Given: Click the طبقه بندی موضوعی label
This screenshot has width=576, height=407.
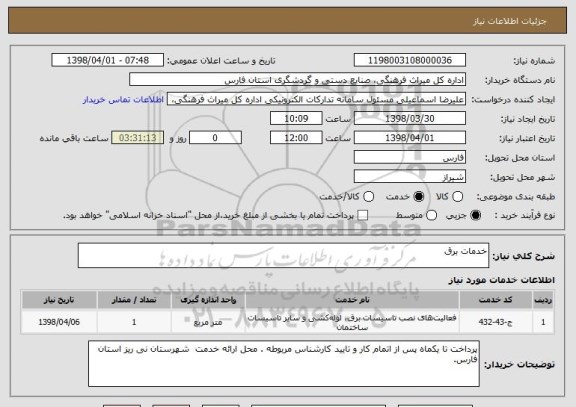Looking at the screenshot, I should [516, 197].
